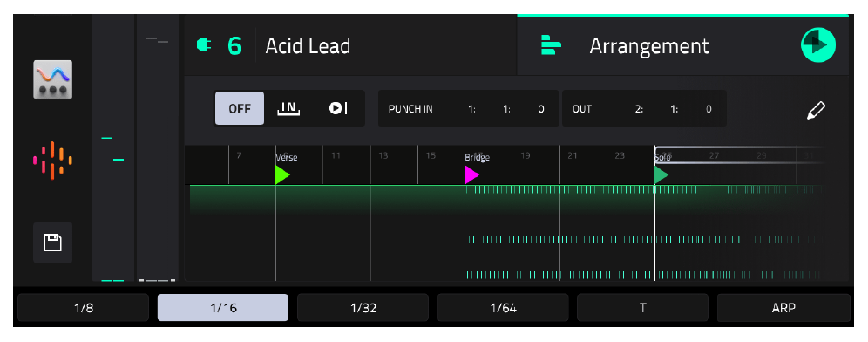Open the synth plugin icon in sidebar

52,79
